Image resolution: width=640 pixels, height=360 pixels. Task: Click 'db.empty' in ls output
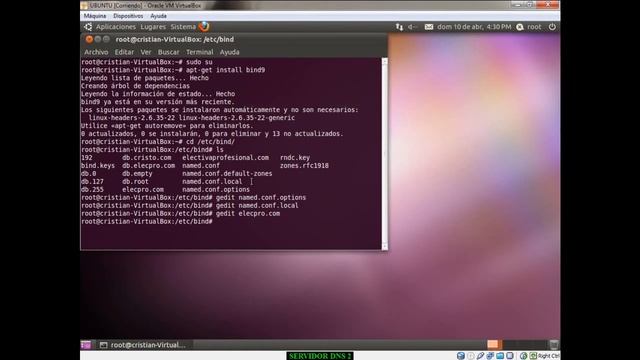tap(137, 173)
